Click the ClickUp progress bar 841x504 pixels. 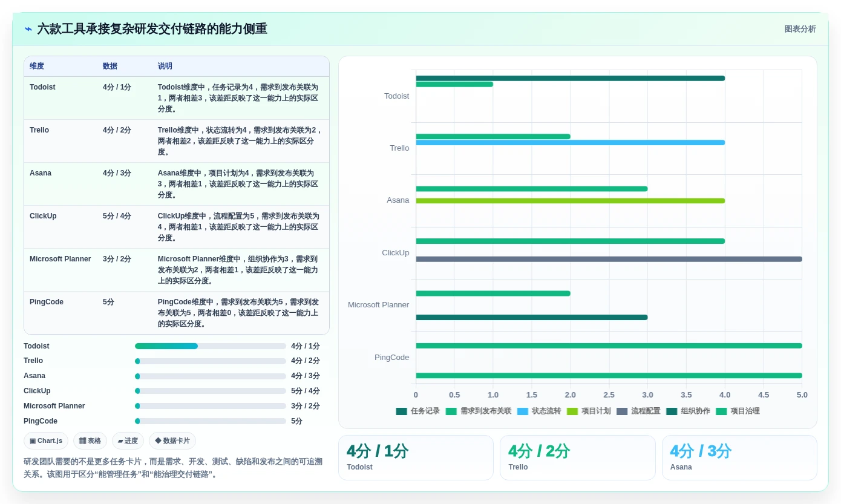click(x=211, y=391)
